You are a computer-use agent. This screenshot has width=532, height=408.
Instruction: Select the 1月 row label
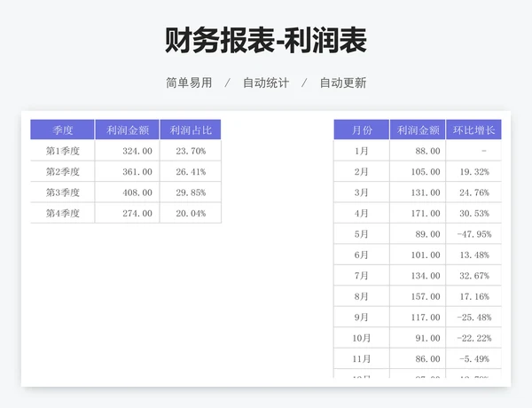point(362,151)
